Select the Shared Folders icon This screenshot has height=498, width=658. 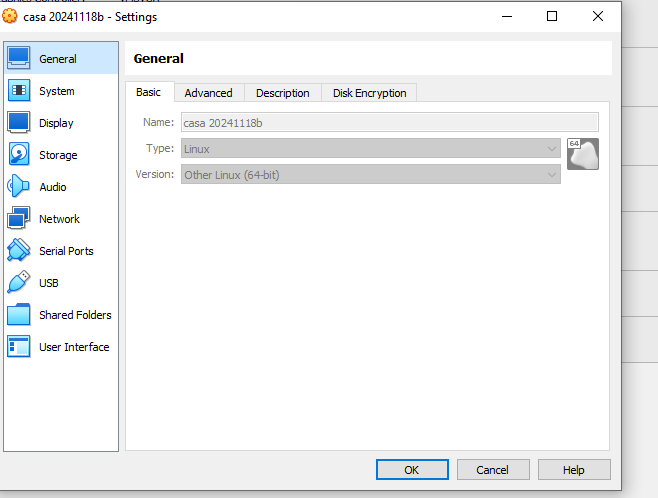tap(19, 315)
